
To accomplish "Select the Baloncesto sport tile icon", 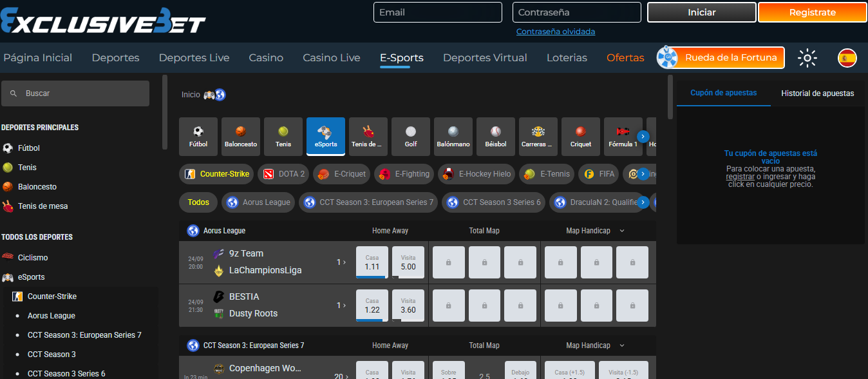I will click(x=241, y=131).
